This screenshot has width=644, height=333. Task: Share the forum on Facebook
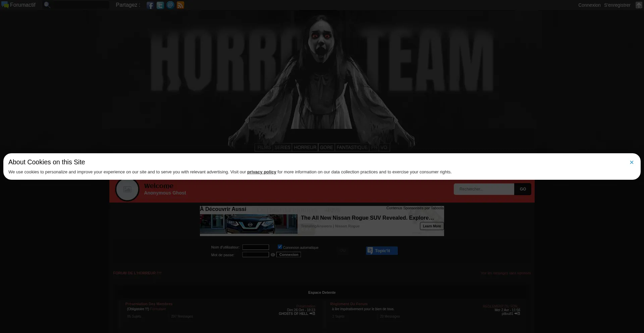point(150,5)
